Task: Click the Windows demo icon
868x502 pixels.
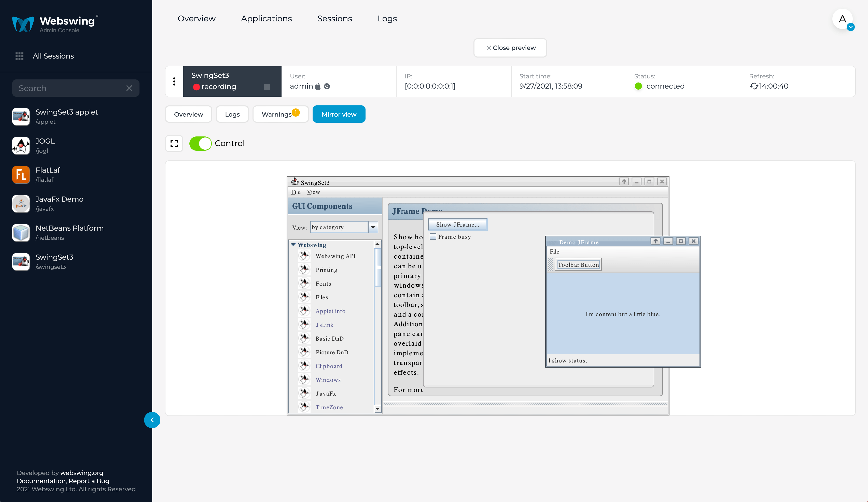Action: (x=304, y=380)
